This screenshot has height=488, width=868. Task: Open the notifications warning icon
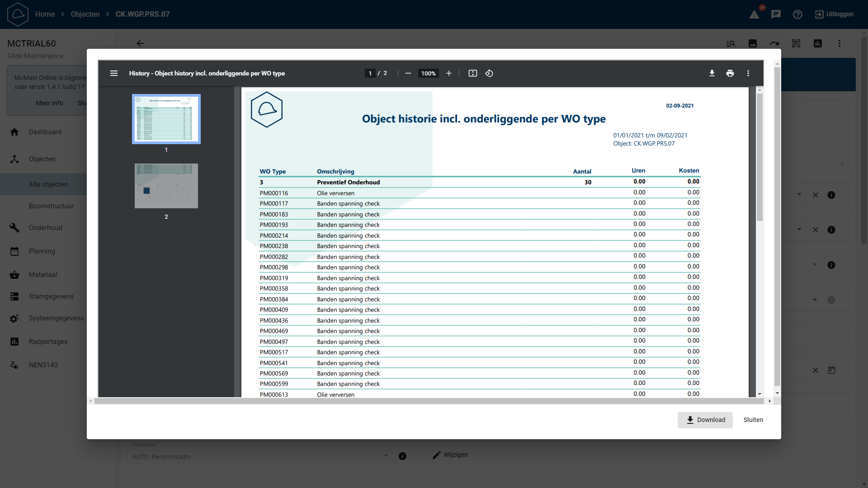[x=755, y=14]
